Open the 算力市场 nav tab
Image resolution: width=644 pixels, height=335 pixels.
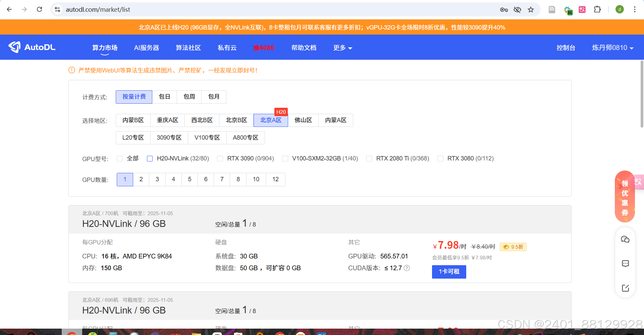[105, 48]
